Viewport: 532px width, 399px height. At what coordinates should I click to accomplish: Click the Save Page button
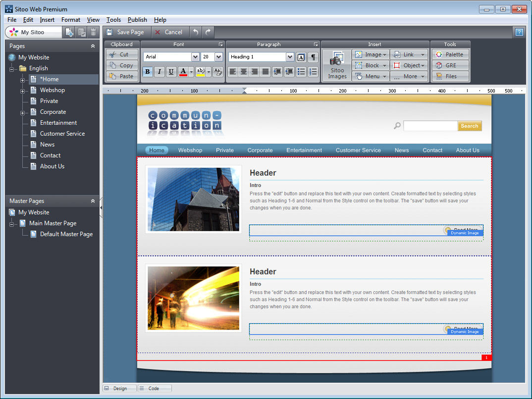125,32
